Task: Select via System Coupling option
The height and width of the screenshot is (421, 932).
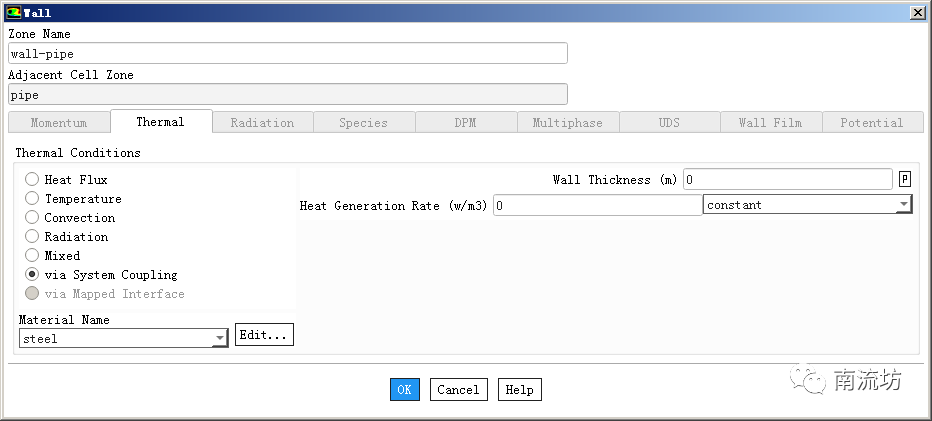Action: click(x=32, y=274)
